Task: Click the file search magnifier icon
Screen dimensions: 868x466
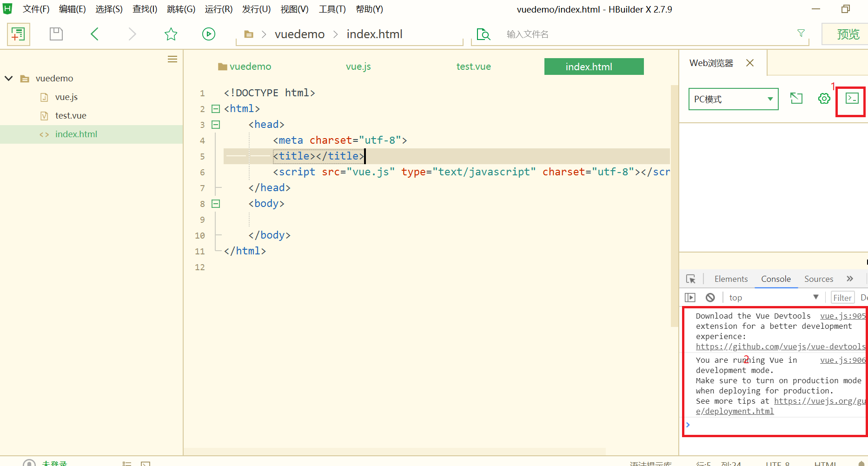Action: point(484,34)
